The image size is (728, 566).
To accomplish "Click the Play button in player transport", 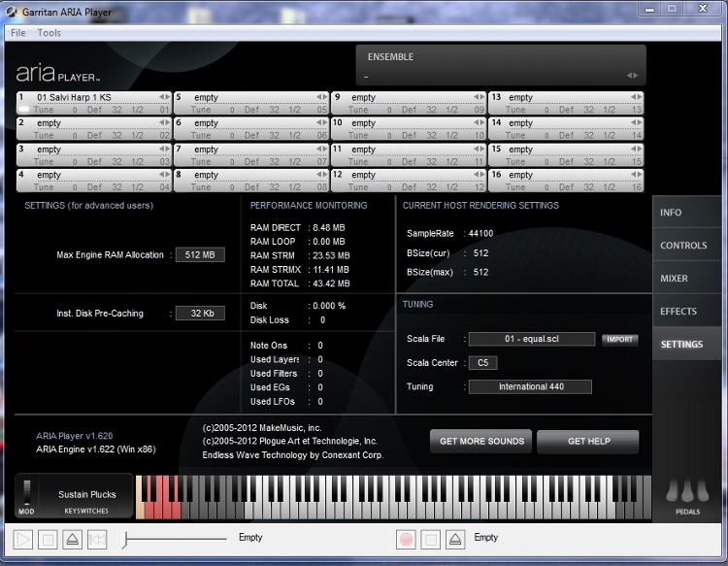I will click(22, 540).
